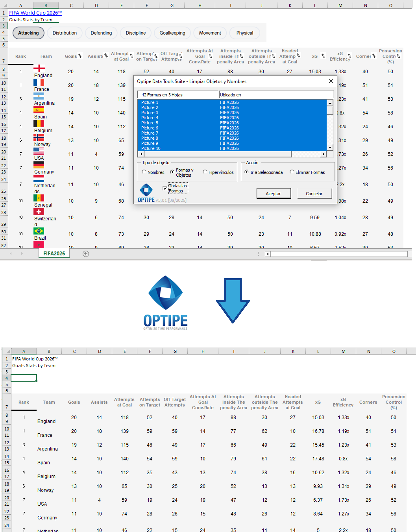Click shapes list right scroll arrow

tap(324, 154)
